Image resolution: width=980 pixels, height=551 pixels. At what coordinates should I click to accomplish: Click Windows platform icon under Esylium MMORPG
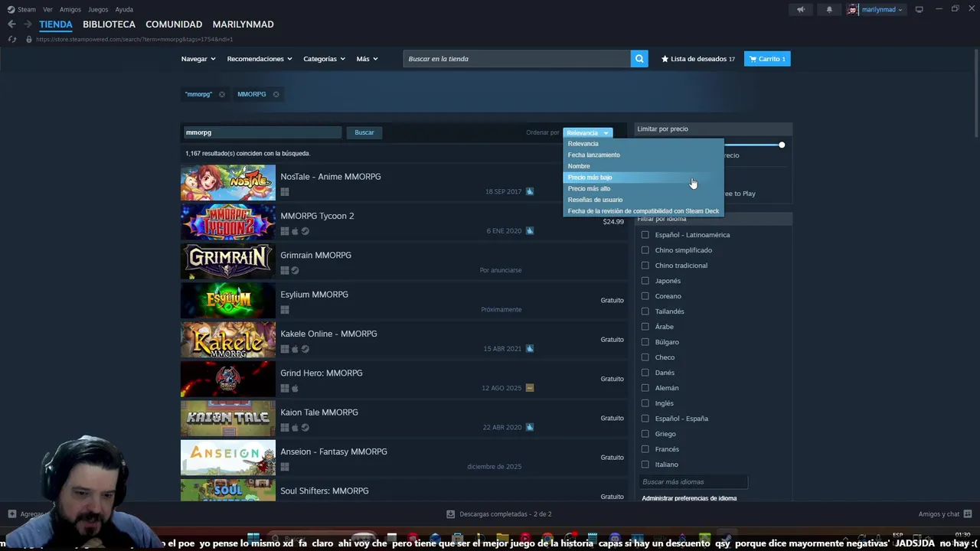click(285, 310)
